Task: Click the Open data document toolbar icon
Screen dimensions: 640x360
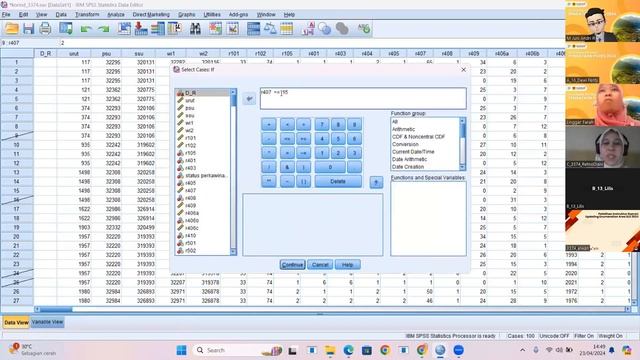Action: [x=11, y=29]
